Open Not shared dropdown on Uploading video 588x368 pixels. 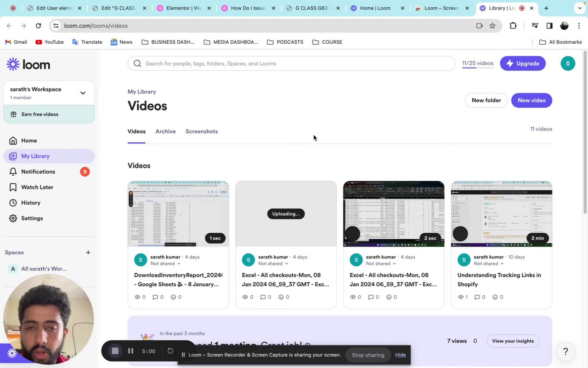click(273, 264)
